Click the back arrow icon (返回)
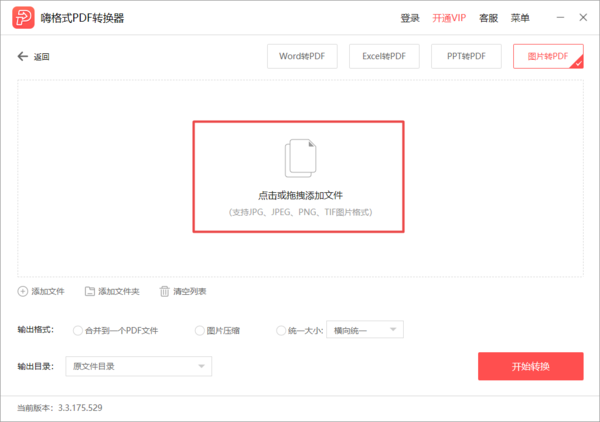The width and height of the screenshot is (600, 422). coord(22,57)
